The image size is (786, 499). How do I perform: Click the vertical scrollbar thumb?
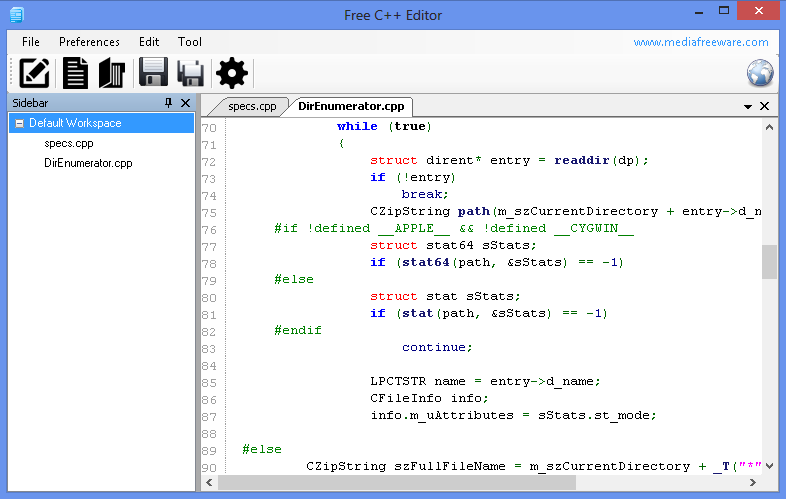click(769, 261)
